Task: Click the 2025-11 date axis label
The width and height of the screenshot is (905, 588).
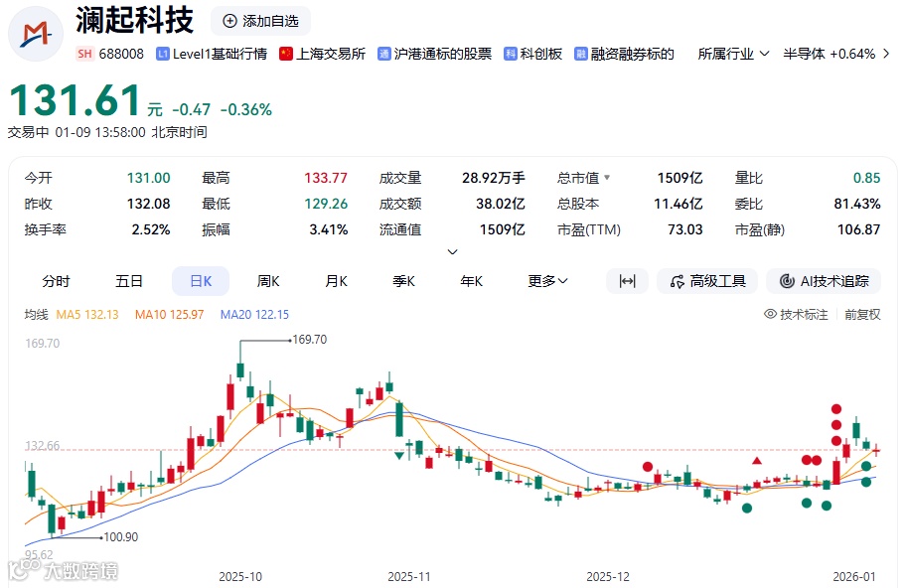Action: coord(408,576)
